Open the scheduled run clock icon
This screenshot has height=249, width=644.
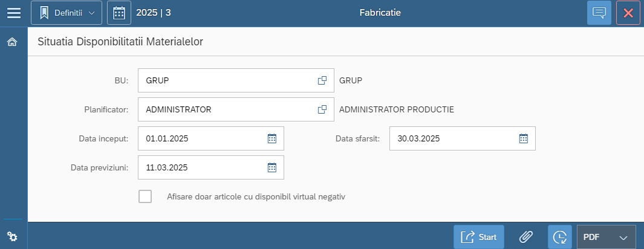tap(560, 237)
